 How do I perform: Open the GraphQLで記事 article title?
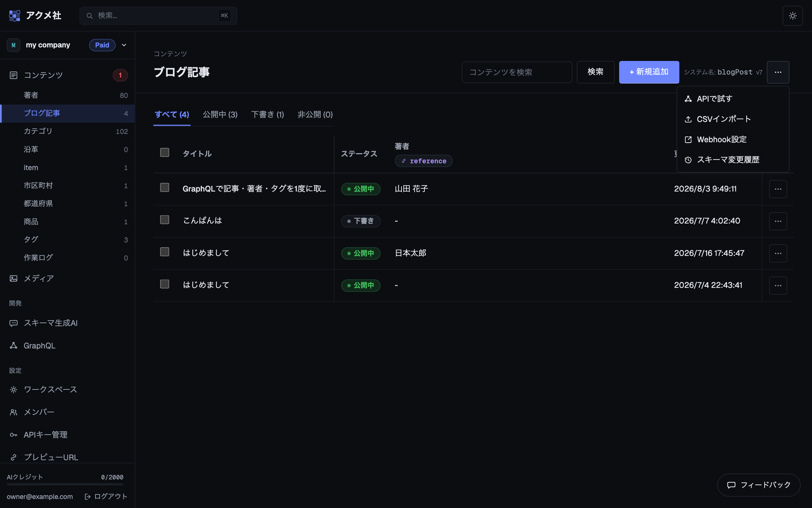click(x=254, y=189)
